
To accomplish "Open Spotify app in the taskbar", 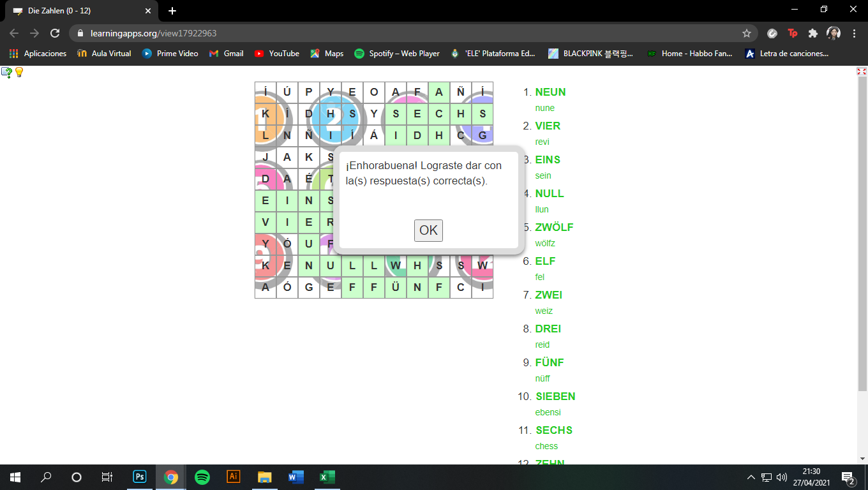I will [x=202, y=477].
